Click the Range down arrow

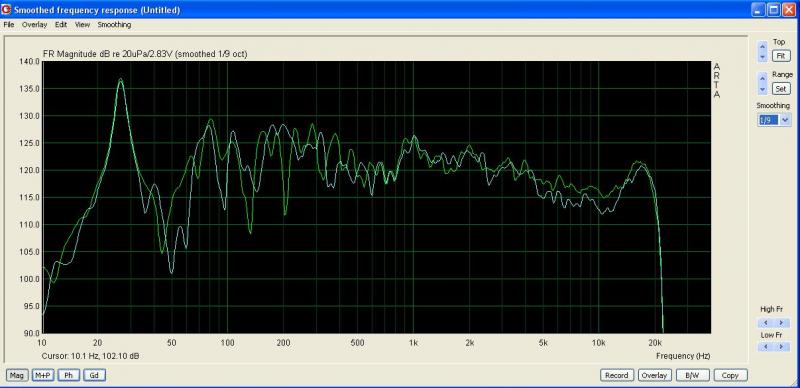click(x=763, y=89)
